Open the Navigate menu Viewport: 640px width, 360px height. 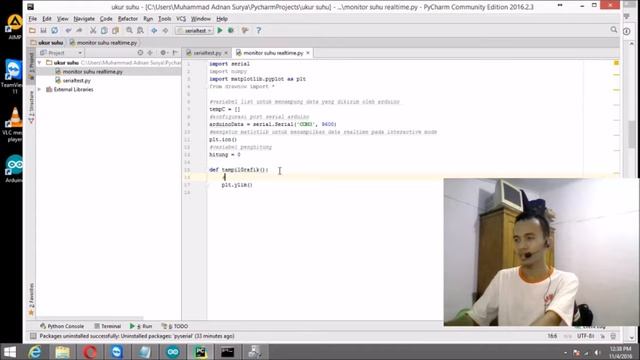click(84, 19)
